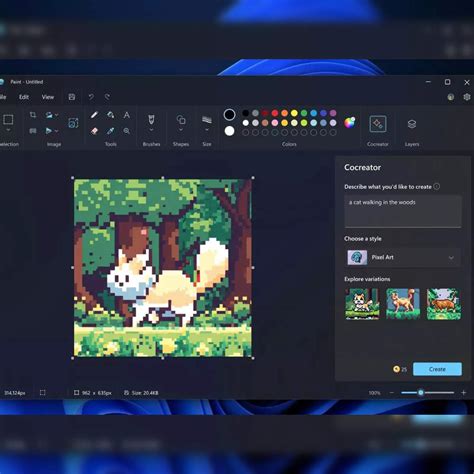The width and height of the screenshot is (474, 474).
Task: Select the Eraser tool
Action: [x=94, y=131]
